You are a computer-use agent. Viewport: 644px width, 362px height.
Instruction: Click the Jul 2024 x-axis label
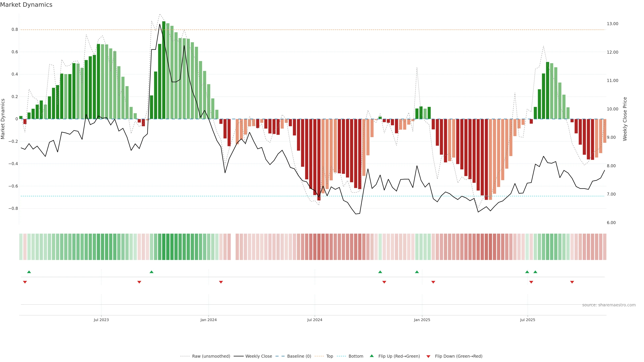click(315, 320)
